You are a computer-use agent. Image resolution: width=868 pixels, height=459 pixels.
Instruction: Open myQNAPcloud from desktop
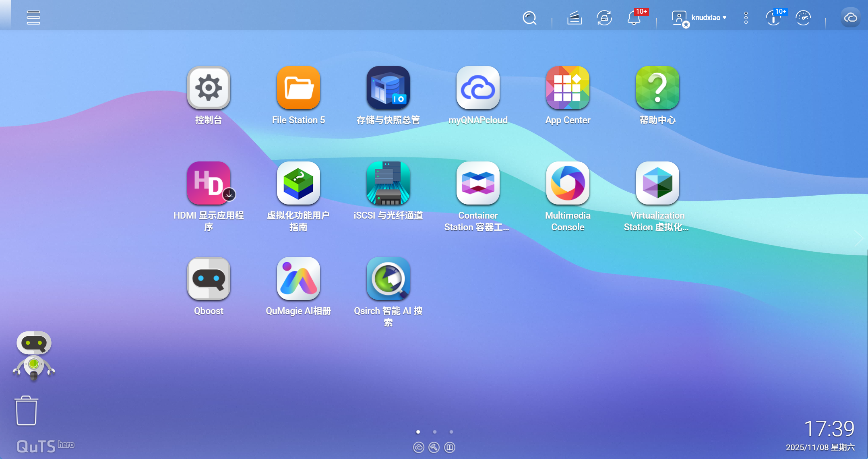coord(477,88)
